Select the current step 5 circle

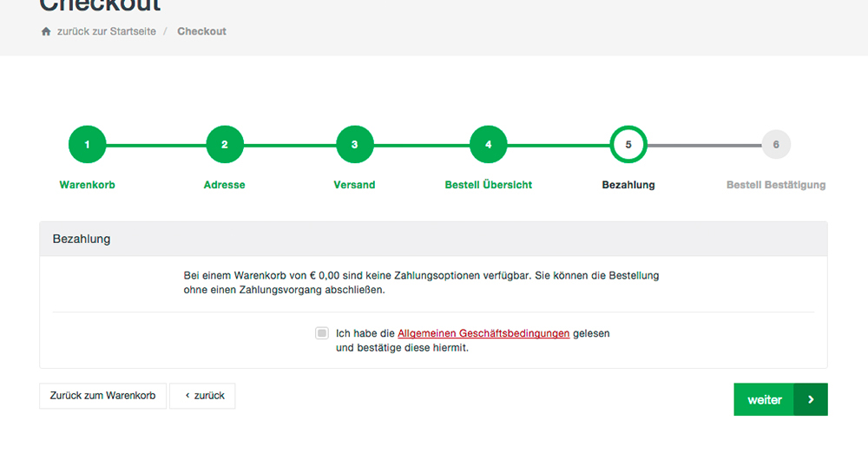click(628, 145)
